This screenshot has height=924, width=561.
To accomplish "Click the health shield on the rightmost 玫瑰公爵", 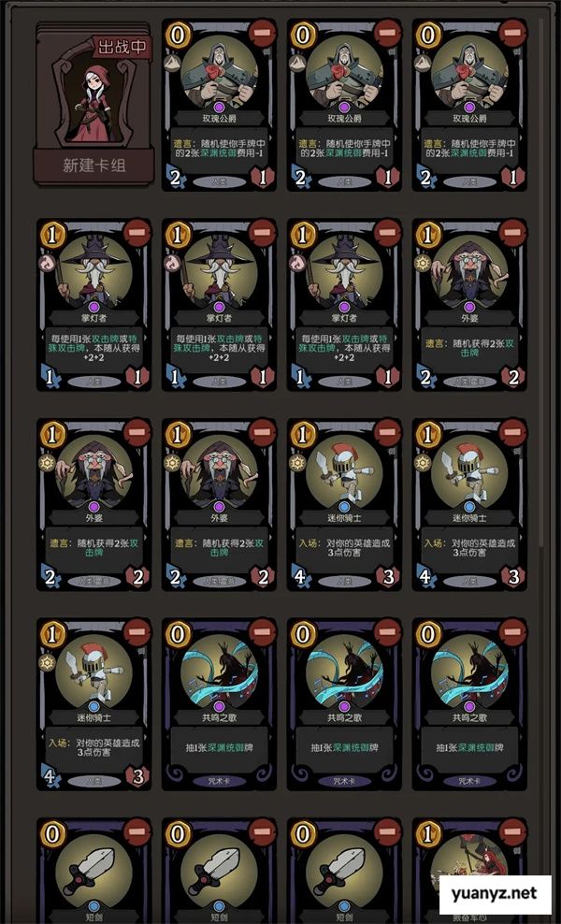I will tap(512, 177).
